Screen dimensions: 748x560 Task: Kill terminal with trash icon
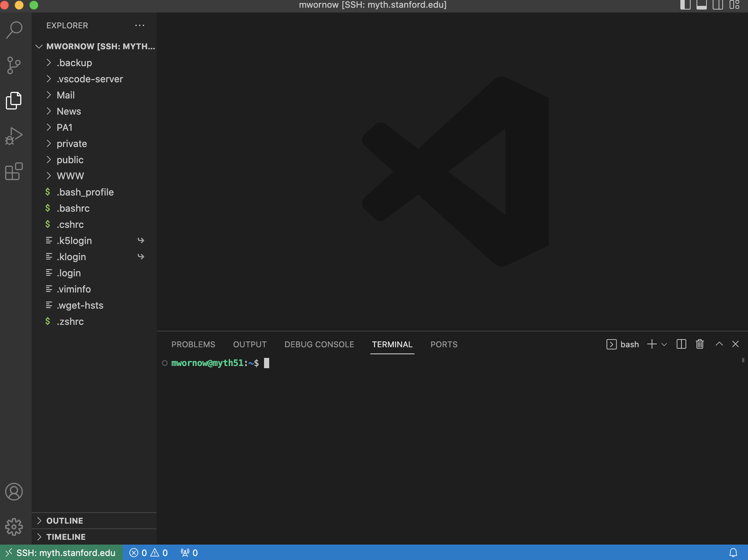(x=700, y=344)
